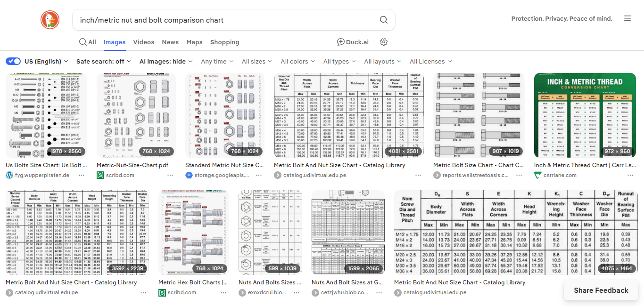Click the fyg.wupperpiraten.de site favicon
This screenshot has width=644, height=306.
click(x=9, y=175)
